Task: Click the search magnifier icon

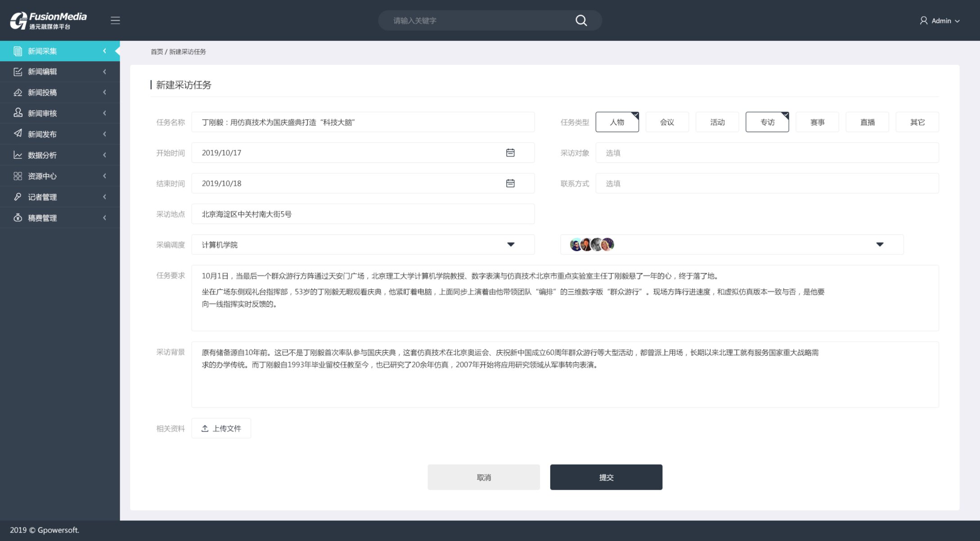Action: click(581, 20)
